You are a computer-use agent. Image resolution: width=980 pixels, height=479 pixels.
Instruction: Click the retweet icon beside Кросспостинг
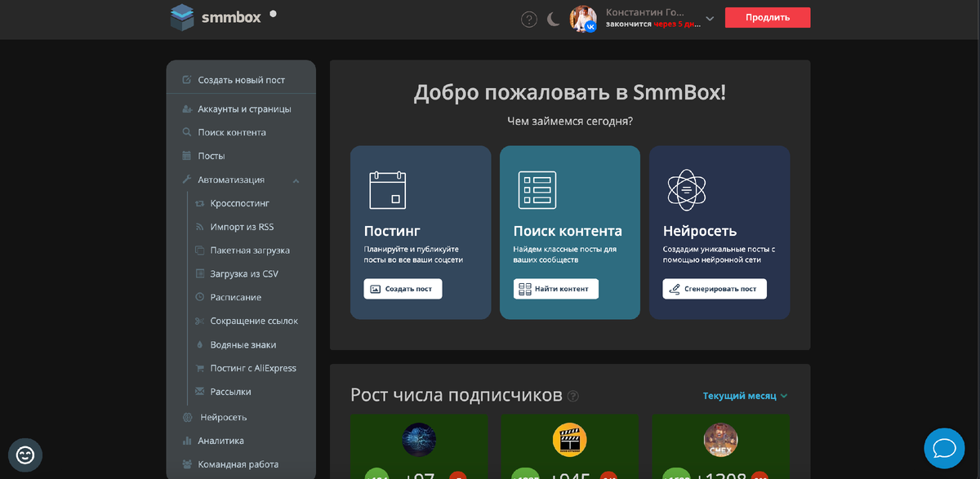(x=200, y=203)
